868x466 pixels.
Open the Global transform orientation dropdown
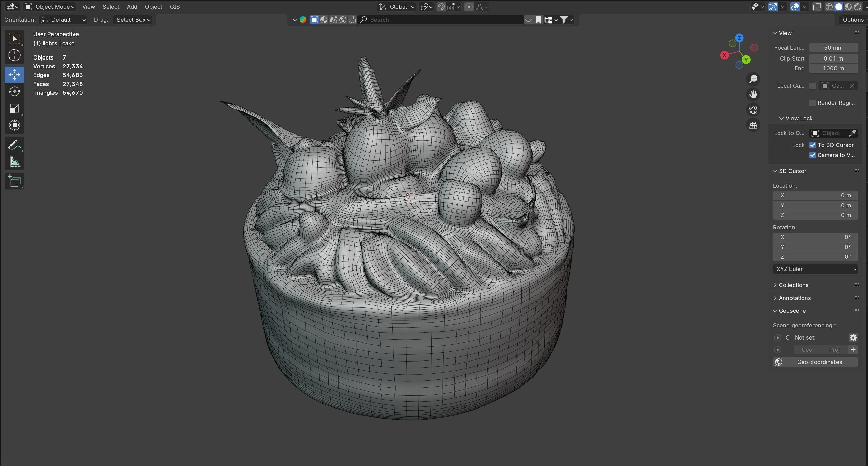click(396, 7)
